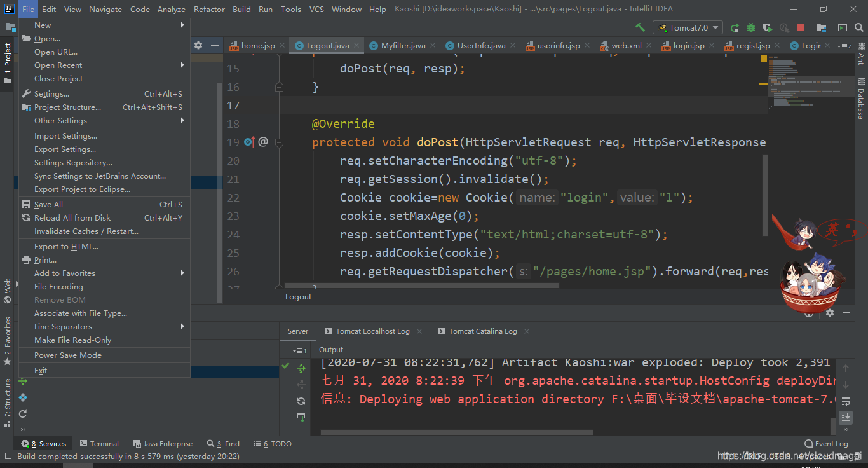
Task: Hide the Services panel with the minus icon
Action: 847,313
